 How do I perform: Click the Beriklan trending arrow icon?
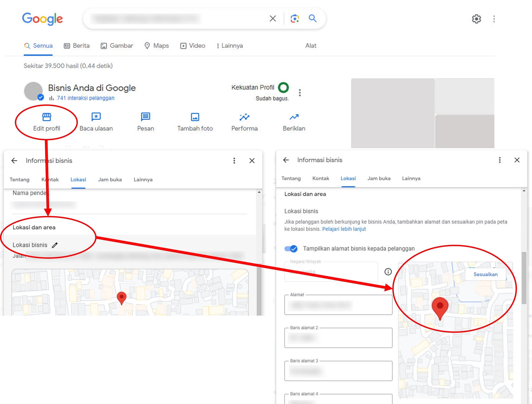click(294, 117)
